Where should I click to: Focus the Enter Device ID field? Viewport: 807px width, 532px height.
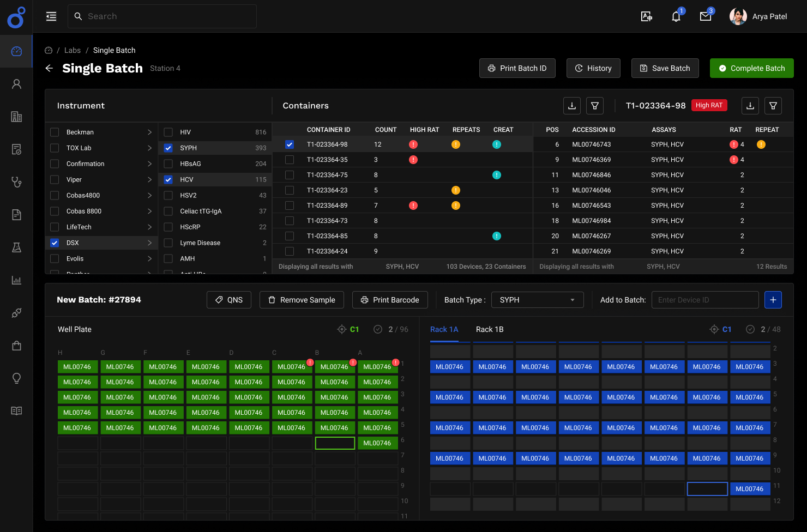click(x=705, y=300)
